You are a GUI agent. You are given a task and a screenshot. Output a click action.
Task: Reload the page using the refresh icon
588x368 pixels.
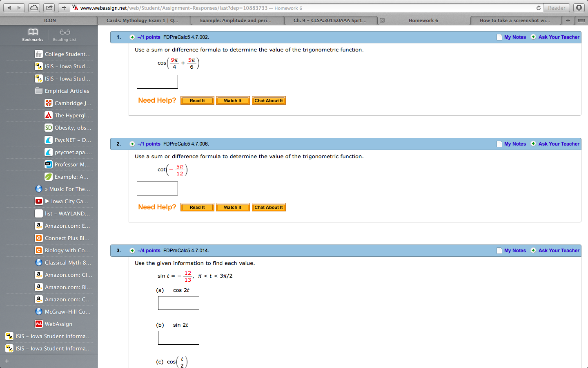pos(538,7)
